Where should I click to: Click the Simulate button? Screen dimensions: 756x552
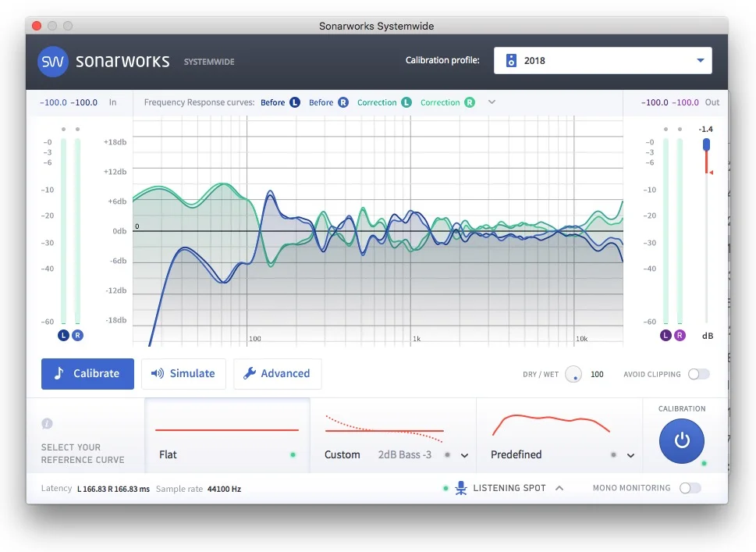pyautogui.click(x=183, y=373)
